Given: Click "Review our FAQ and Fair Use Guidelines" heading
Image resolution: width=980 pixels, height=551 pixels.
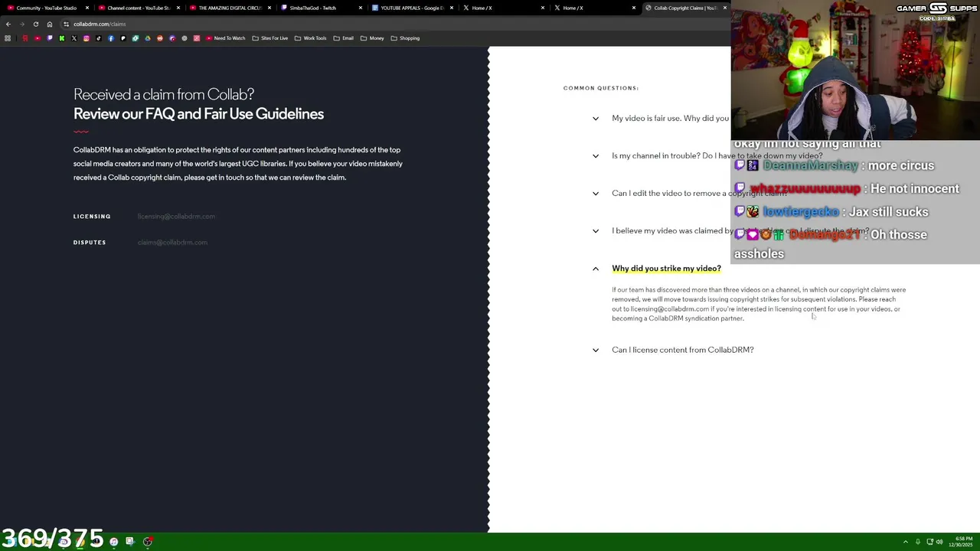Looking at the screenshot, I should point(198,114).
